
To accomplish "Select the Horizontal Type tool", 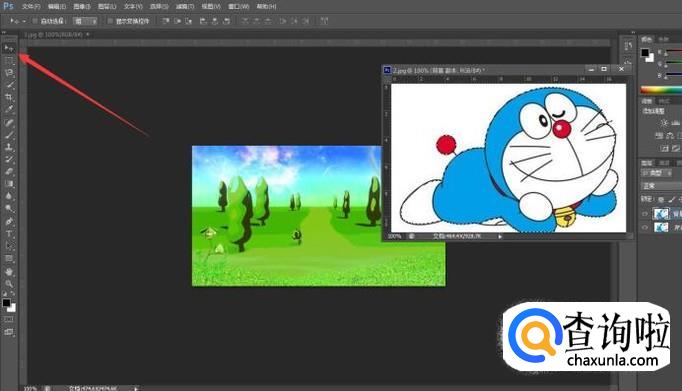I will 9,234.
